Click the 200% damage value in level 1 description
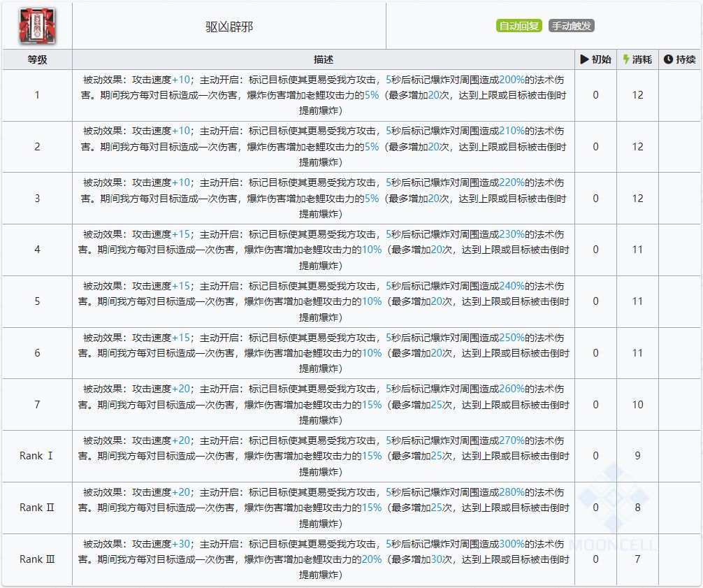The height and width of the screenshot is (588, 703). tap(512, 80)
